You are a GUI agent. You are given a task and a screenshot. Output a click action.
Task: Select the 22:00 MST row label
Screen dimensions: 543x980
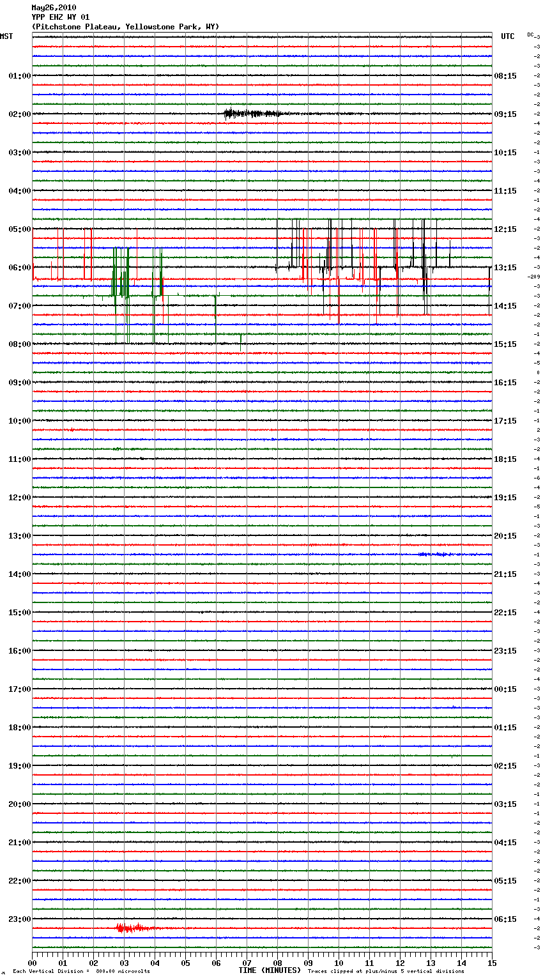pyautogui.click(x=20, y=881)
